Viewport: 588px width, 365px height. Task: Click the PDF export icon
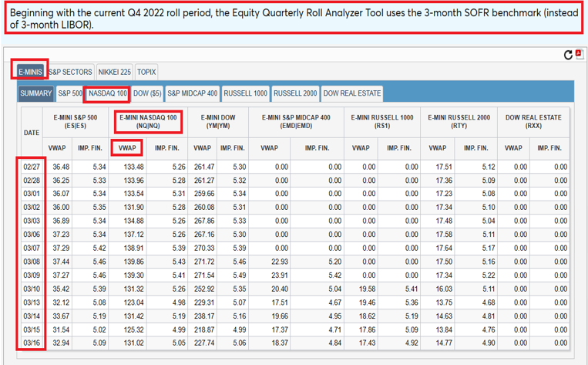(x=580, y=54)
